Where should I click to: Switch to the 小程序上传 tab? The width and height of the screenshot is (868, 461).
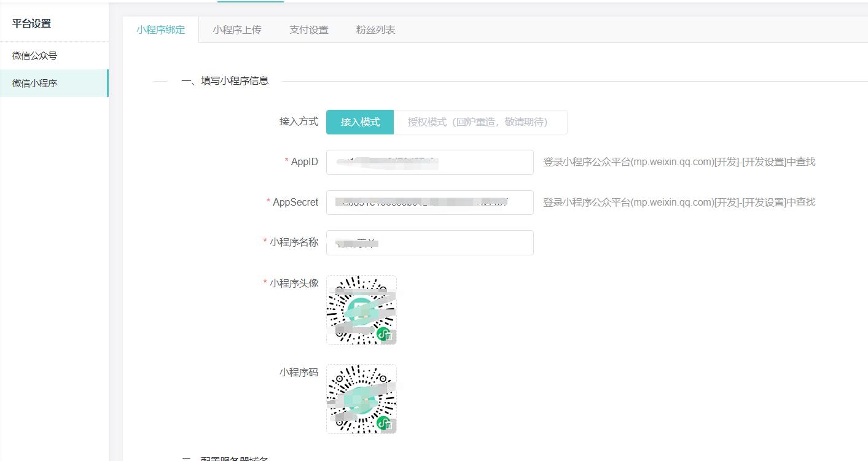[237, 29]
